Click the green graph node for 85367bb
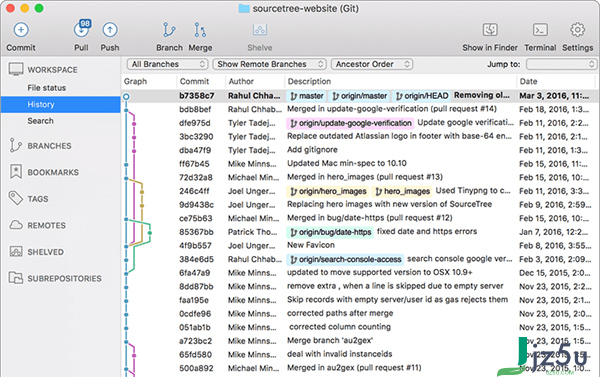The width and height of the screenshot is (600, 377). (x=150, y=232)
